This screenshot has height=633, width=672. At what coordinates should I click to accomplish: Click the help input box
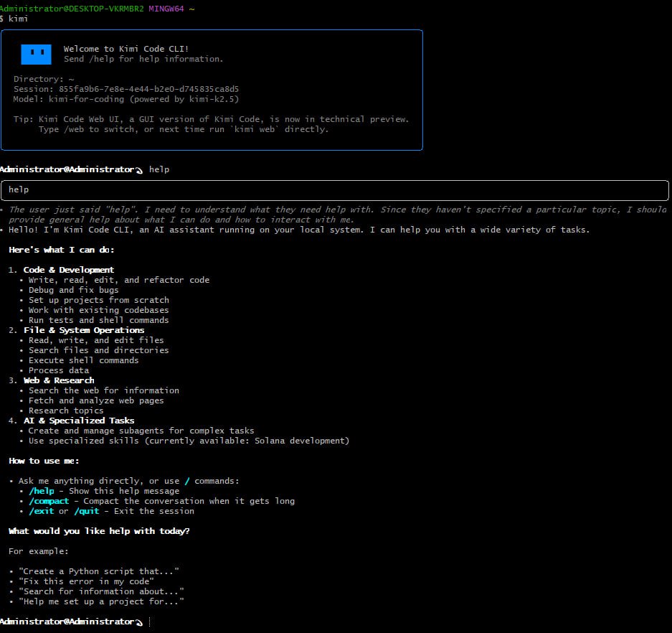tap(335, 190)
